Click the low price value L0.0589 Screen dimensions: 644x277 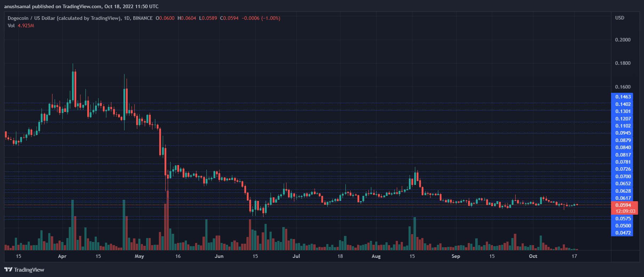pyautogui.click(x=208, y=18)
